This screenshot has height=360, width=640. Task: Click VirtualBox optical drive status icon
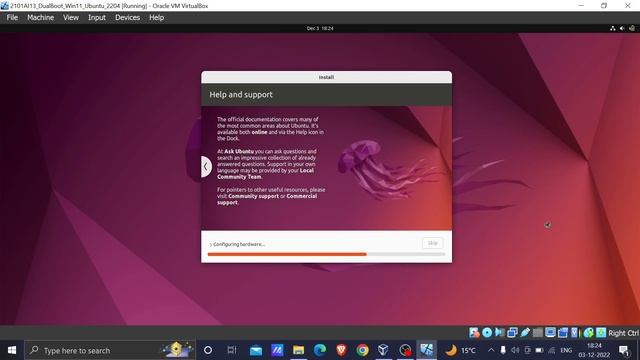487,333
